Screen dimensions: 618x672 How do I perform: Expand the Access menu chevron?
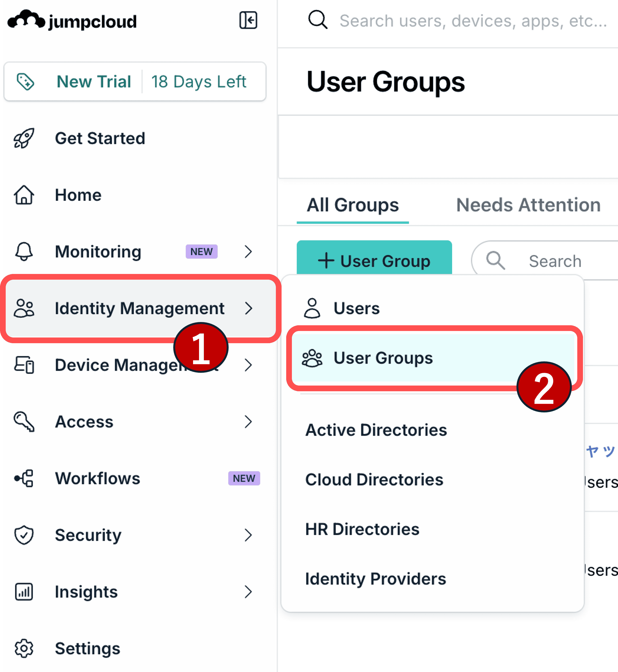coord(248,422)
